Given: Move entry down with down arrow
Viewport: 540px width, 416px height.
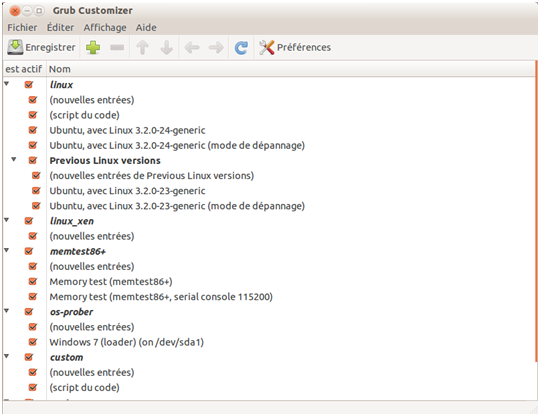Looking at the screenshot, I should click(x=167, y=48).
